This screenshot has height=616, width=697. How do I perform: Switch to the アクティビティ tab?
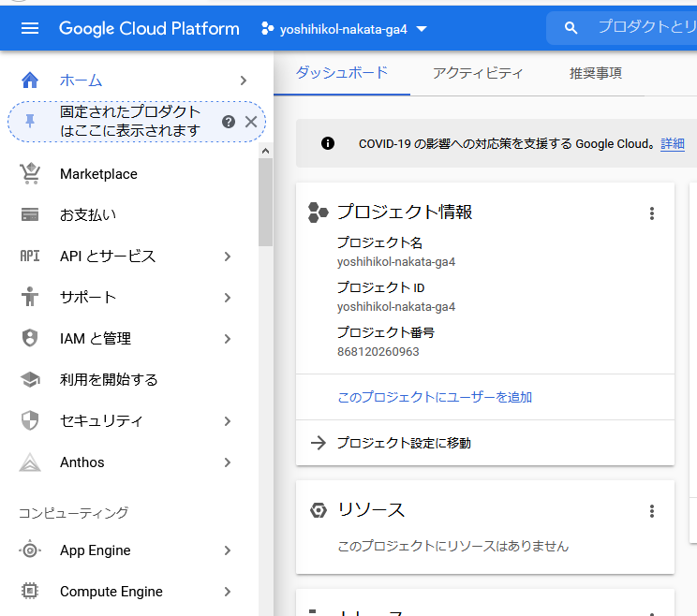478,73
